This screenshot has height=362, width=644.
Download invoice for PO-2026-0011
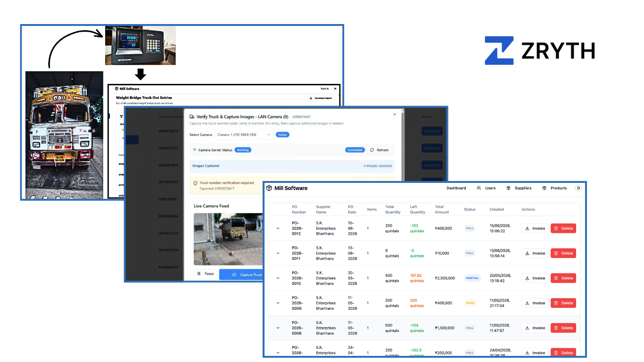pyautogui.click(x=535, y=253)
